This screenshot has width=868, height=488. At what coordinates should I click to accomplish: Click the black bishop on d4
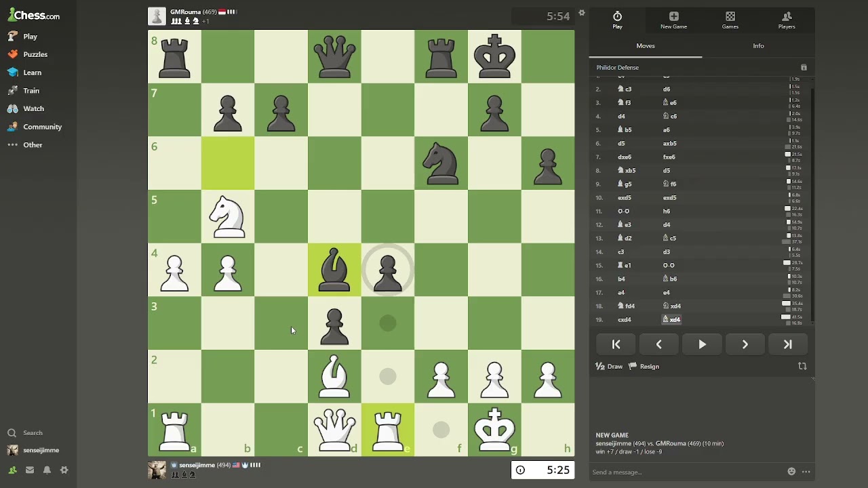(334, 270)
